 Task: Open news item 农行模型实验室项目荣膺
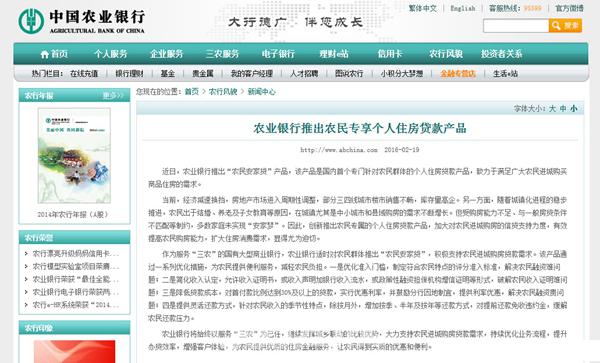76,266
